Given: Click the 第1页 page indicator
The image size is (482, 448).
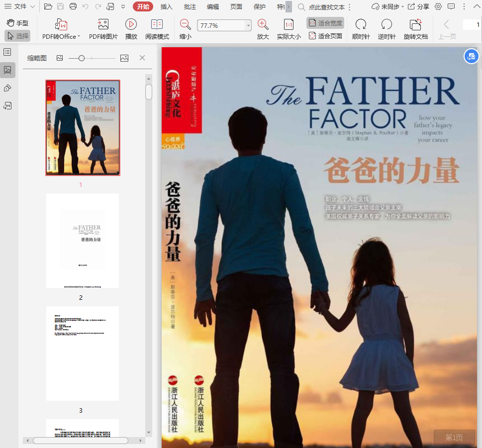Looking at the screenshot, I should [454, 438].
